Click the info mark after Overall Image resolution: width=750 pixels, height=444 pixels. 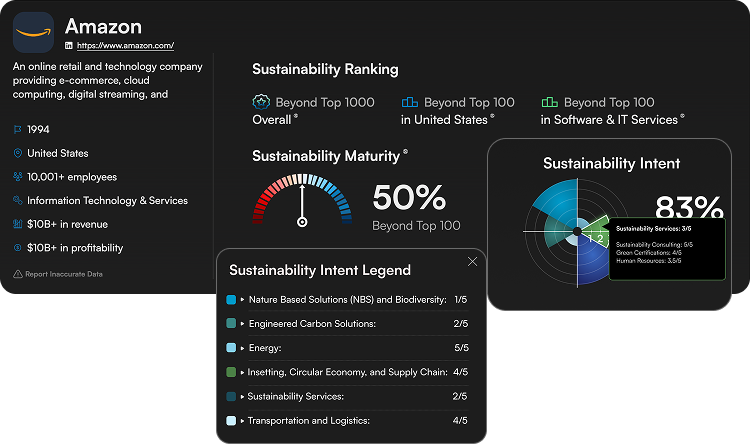click(296, 116)
